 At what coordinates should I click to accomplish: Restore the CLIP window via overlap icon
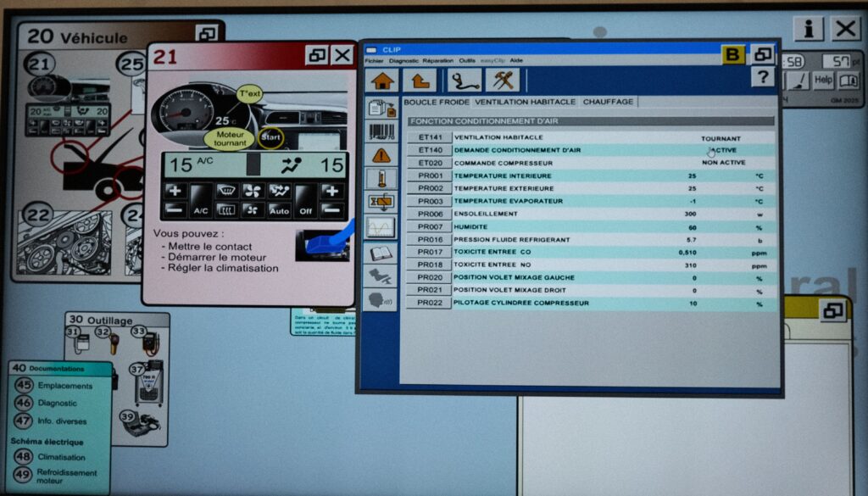tap(763, 54)
